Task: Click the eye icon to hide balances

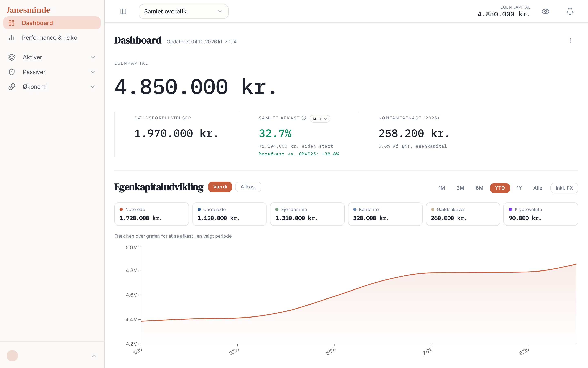Action: click(x=546, y=11)
